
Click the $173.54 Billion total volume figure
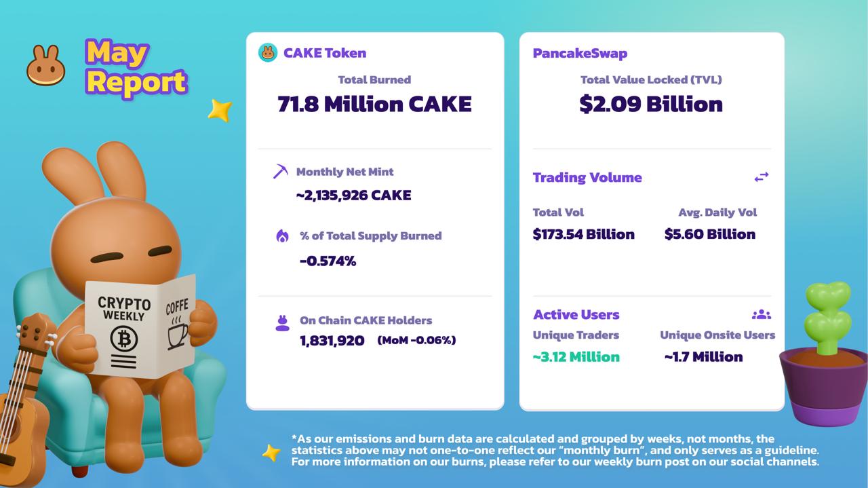click(584, 234)
